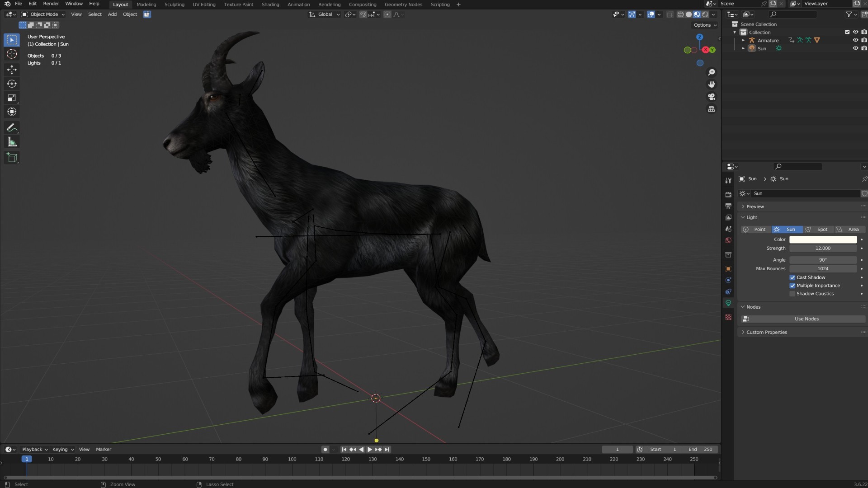This screenshot has height=488, width=868.
Task: Toggle viewport gizmos button
Action: click(x=632, y=14)
